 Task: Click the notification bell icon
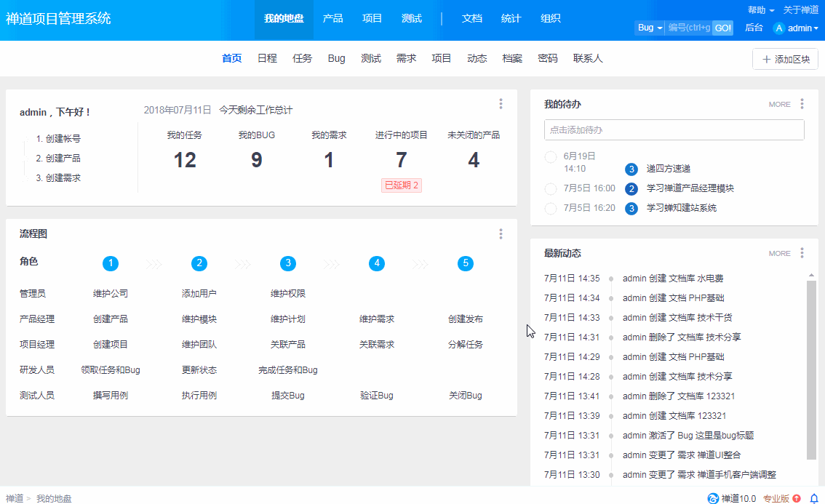pos(814,498)
